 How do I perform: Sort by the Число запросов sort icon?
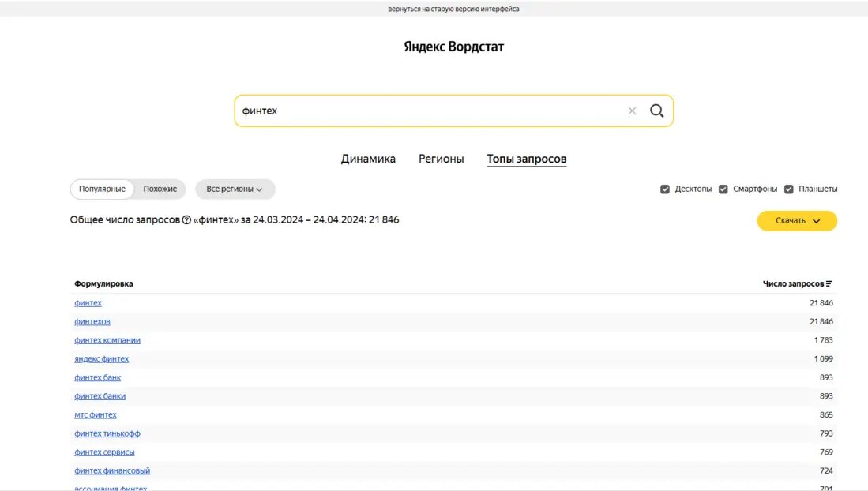[829, 283]
